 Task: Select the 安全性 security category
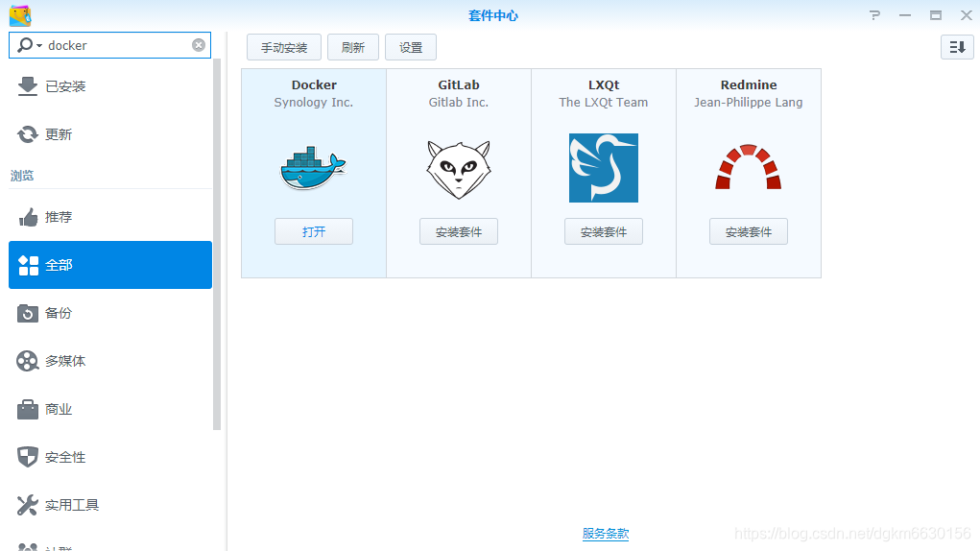click(110, 457)
